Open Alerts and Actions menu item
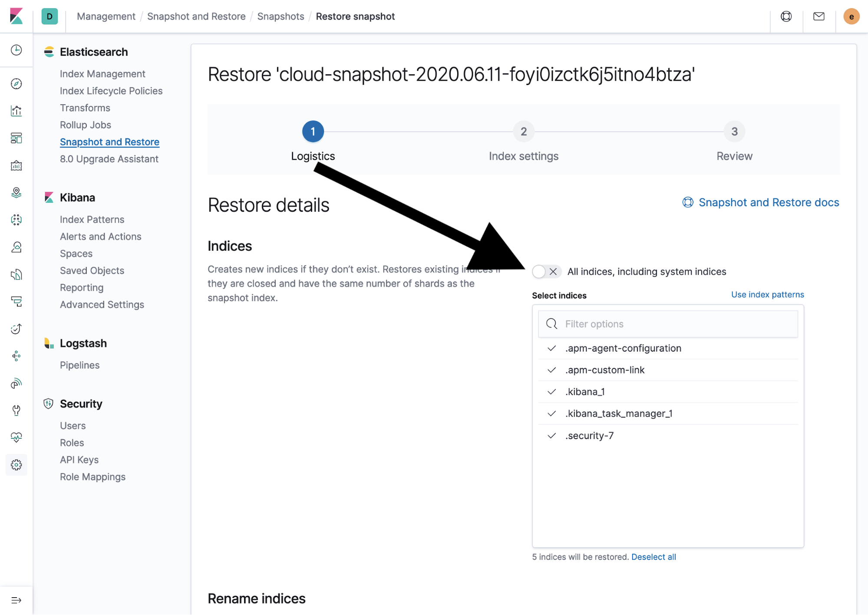The image size is (868, 615). tap(101, 237)
